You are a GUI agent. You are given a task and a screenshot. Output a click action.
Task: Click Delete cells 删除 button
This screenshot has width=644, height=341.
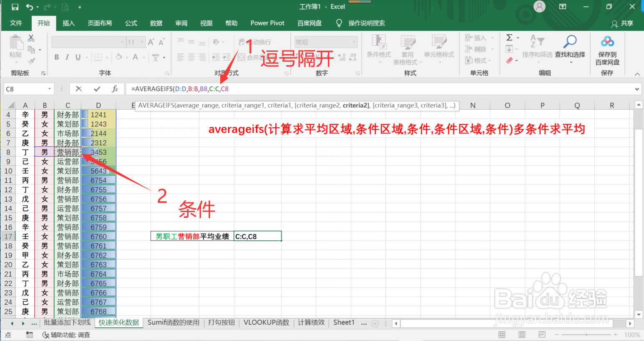pyautogui.click(x=479, y=49)
